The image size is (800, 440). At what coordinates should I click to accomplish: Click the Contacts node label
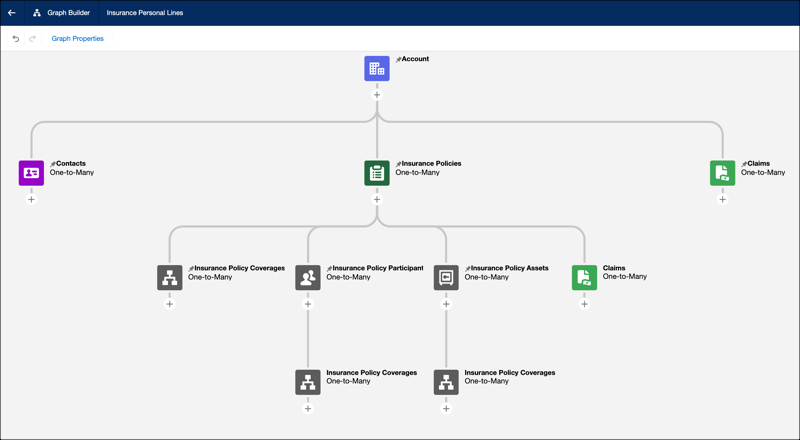[71, 164]
